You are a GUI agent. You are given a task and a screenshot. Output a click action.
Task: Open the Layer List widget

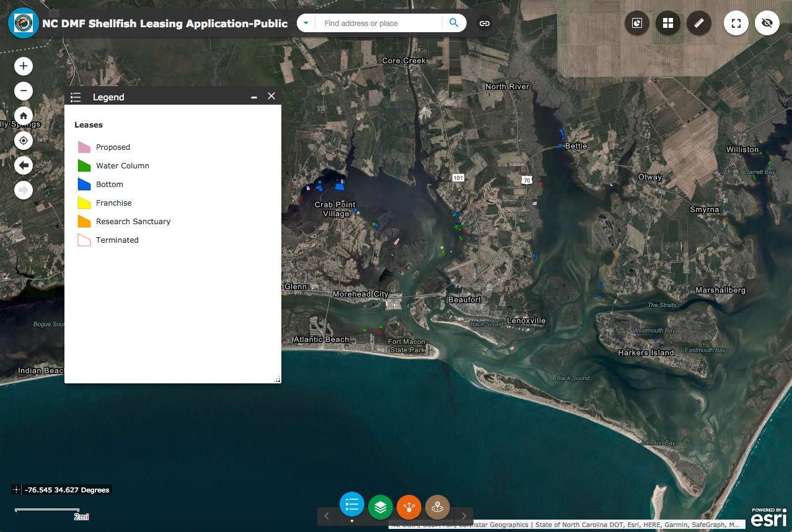click(381, 506)
